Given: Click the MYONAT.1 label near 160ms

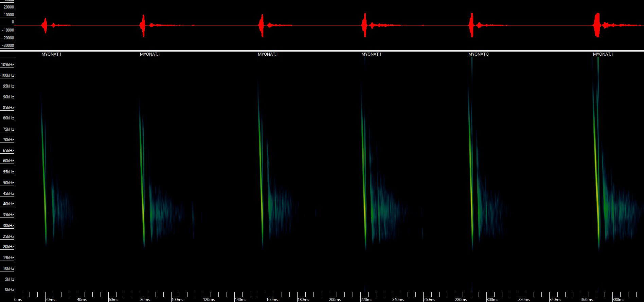Looking at the screenshot, I should click(x=268, y=54).
